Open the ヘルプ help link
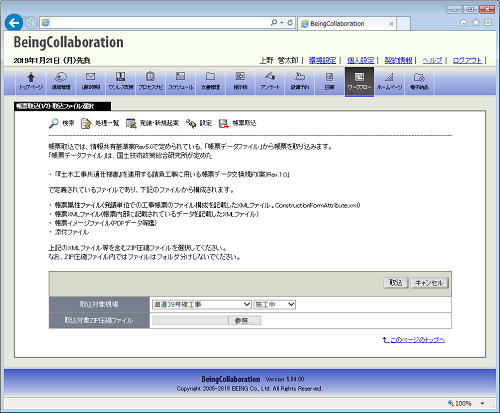This screenshot has width=500, height=413. 432,60
